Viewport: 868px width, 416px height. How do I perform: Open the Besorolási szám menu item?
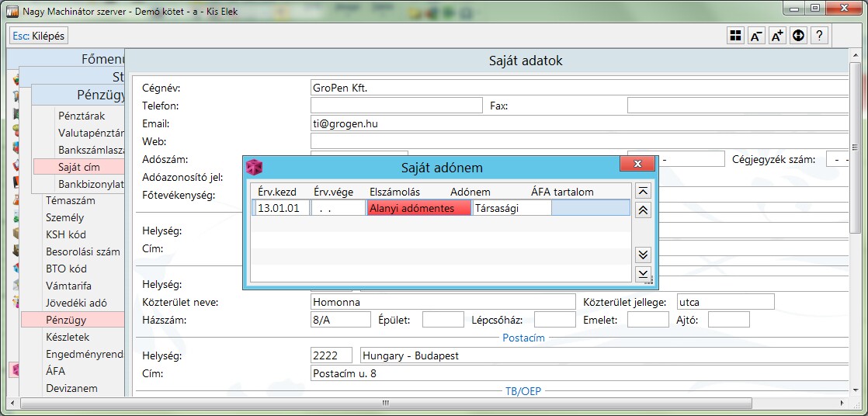[x=83, y=251]
